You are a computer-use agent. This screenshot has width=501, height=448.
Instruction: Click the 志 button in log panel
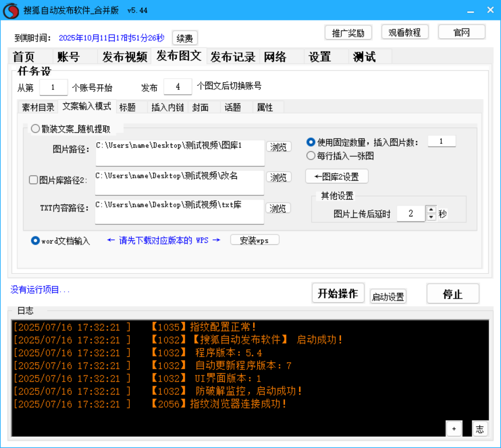(479, 429)
